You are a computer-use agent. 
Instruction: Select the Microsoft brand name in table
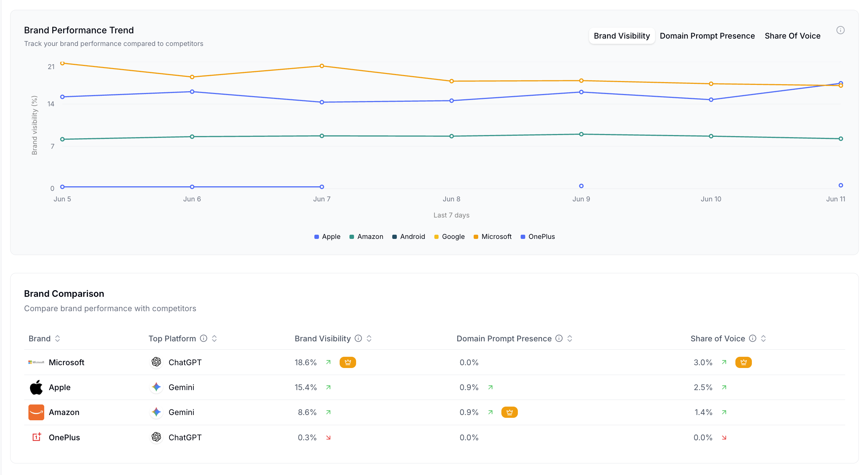click(x=67, y=362)
